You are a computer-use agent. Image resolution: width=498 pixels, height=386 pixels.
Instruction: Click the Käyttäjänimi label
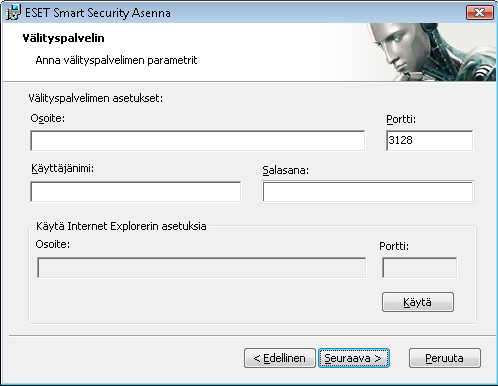click(x=63, y=169)
